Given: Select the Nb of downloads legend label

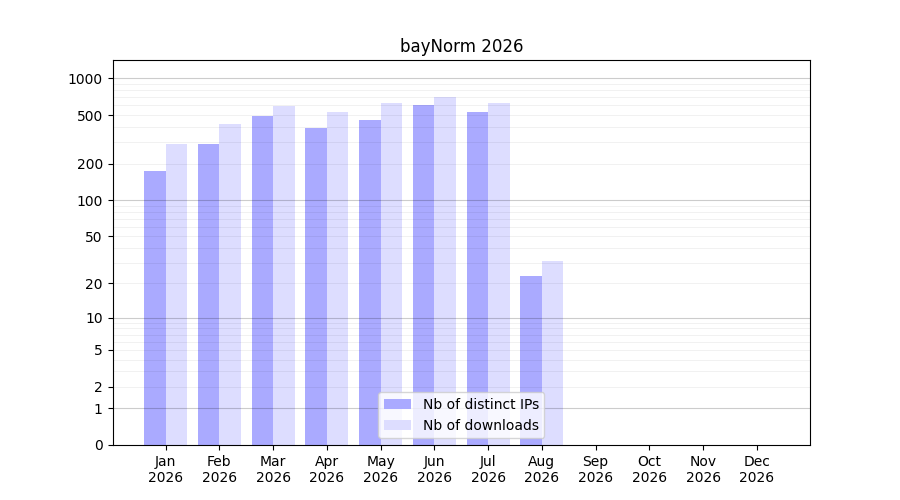Looking at the screenshot, I should tap(481, 425).
